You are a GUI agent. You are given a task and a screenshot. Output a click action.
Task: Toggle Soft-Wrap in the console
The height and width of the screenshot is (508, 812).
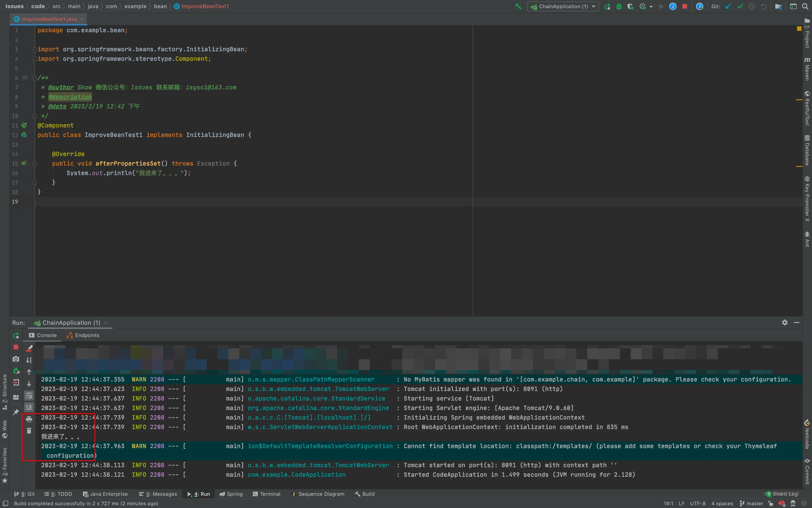[29, 396]
